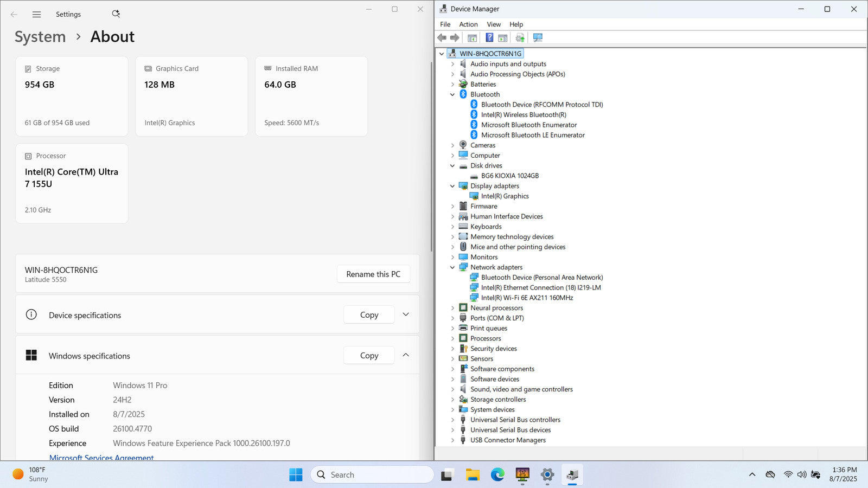The height and width of the screenshot is (488, 868).
Task: Open Microsoft Edge from the taskbar
Action: 497,475
